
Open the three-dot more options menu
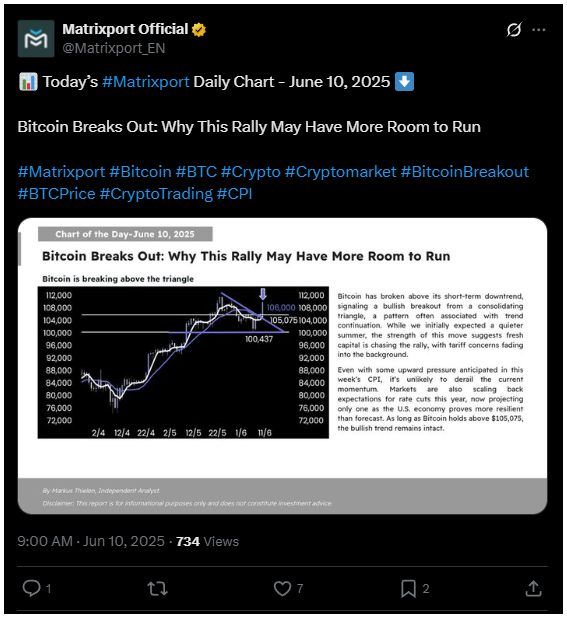pyautogui.click(x=539, y=30)
